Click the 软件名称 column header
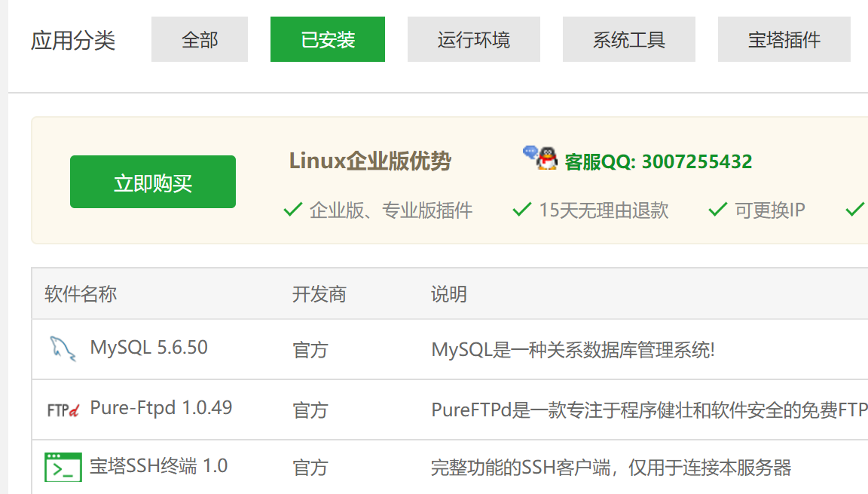 coord(81,293)
